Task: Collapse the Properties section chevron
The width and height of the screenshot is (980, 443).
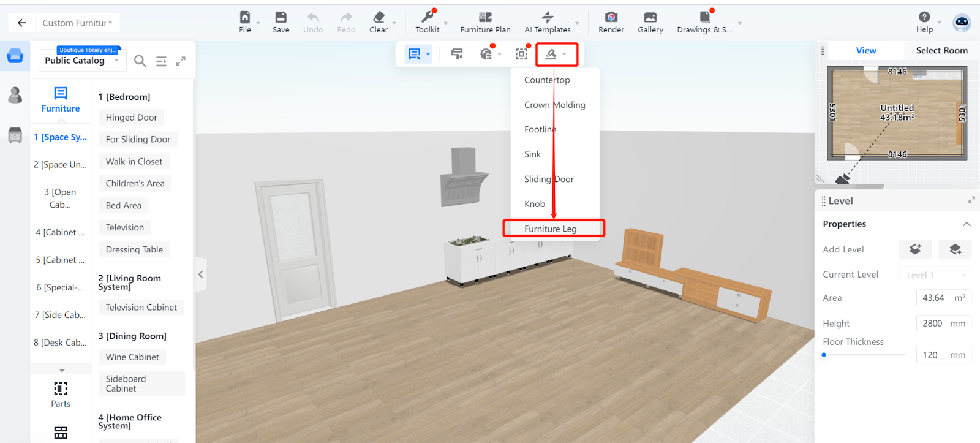Action: click(967, 224)
